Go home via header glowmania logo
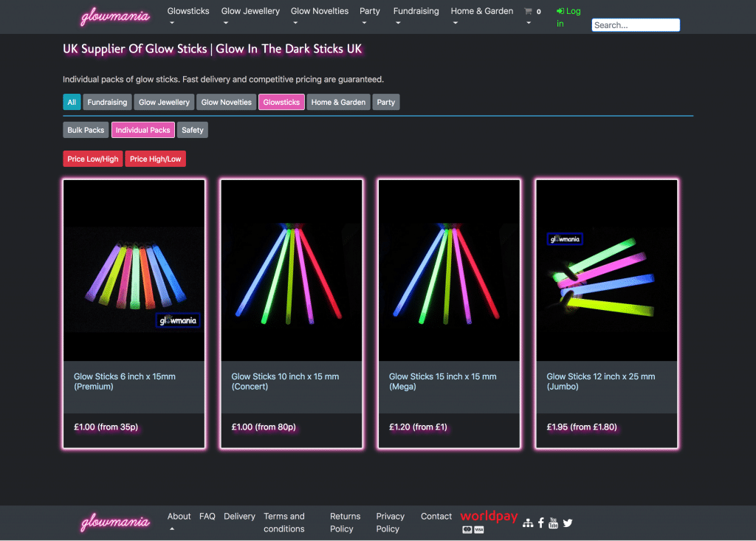 pyautogui.click(x=115, y=16)
